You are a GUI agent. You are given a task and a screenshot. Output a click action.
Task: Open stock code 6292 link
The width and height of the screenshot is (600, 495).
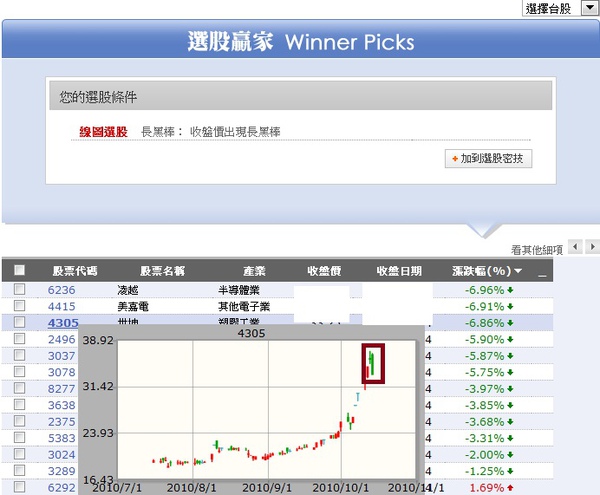point(62,487)
